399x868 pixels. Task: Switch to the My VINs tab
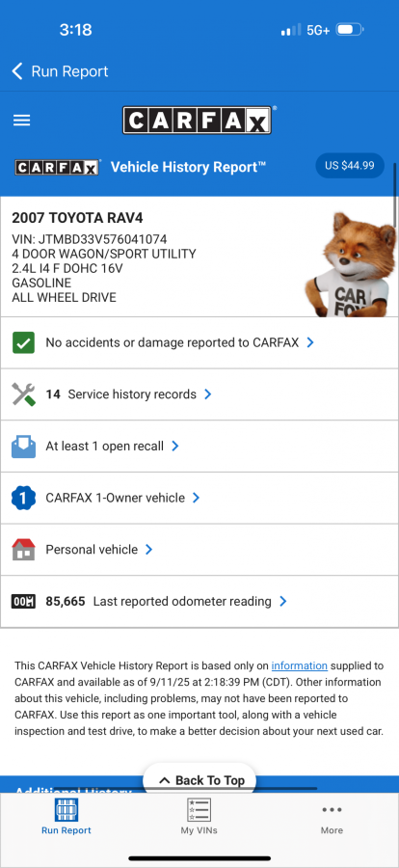(x=199, y=817)
